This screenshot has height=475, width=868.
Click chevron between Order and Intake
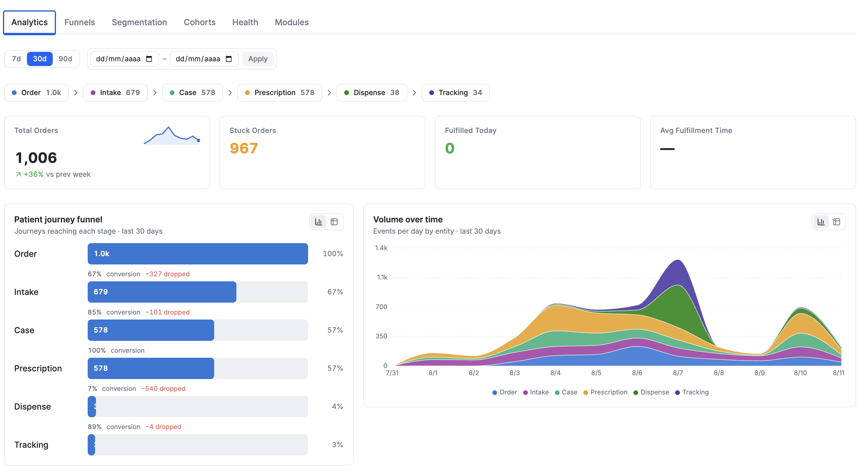click(x=76, y=93)
